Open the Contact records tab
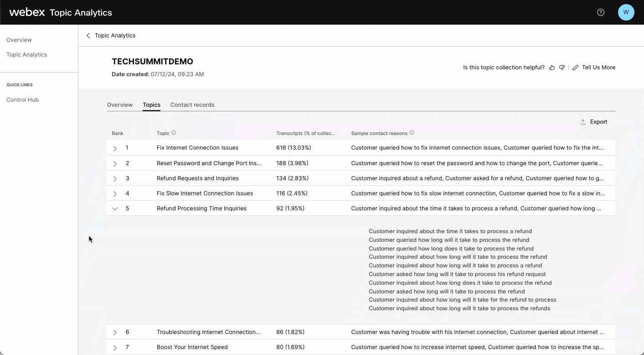 (192, 105)
